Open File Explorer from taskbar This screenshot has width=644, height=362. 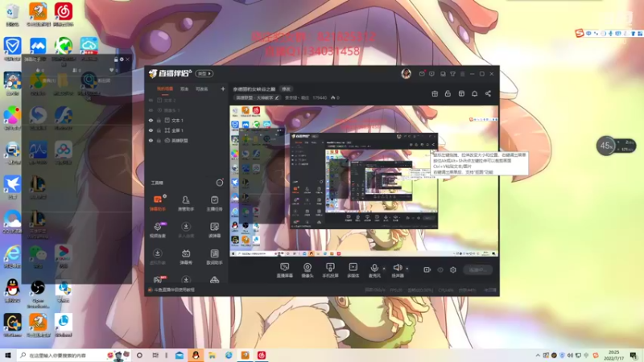[x=212, y=356]
